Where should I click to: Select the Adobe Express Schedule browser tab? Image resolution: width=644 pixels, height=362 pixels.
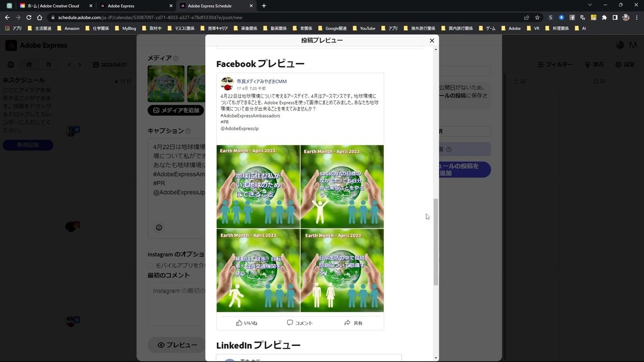click(217, 5)
